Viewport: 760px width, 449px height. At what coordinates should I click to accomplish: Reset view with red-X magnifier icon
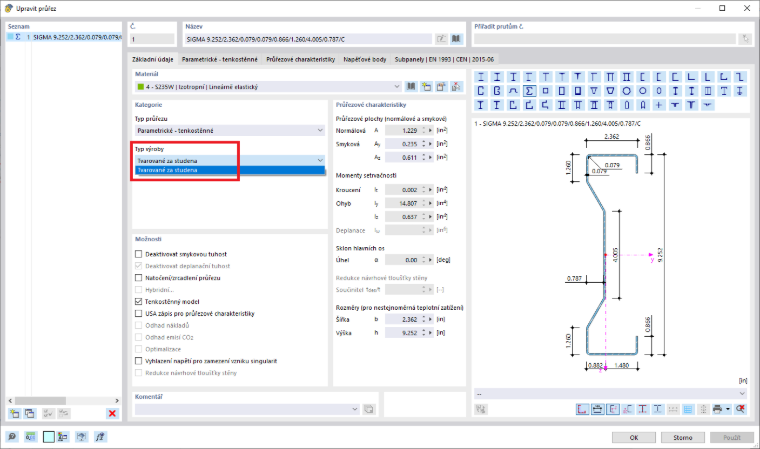(740, 409)
